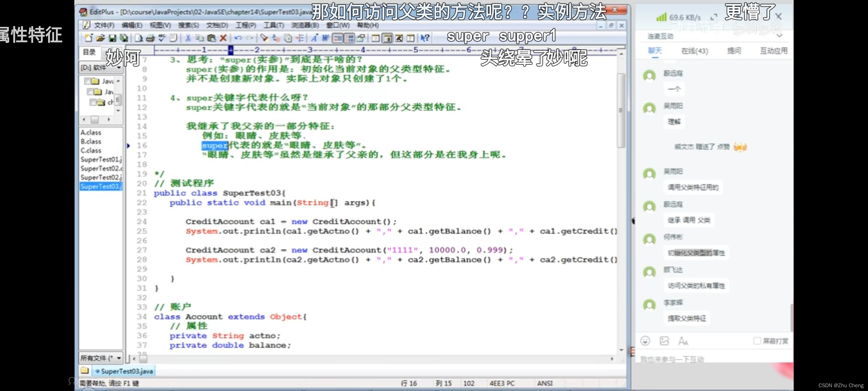Click the ANSI encoding status bar entry
Screen dimensions: 868x391
[x=544, y=383]
